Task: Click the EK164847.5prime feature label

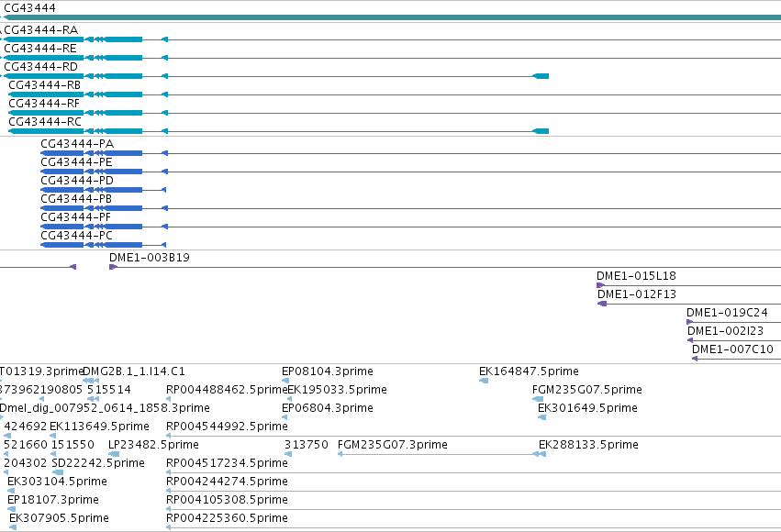Action: click(x=529, y=371)
